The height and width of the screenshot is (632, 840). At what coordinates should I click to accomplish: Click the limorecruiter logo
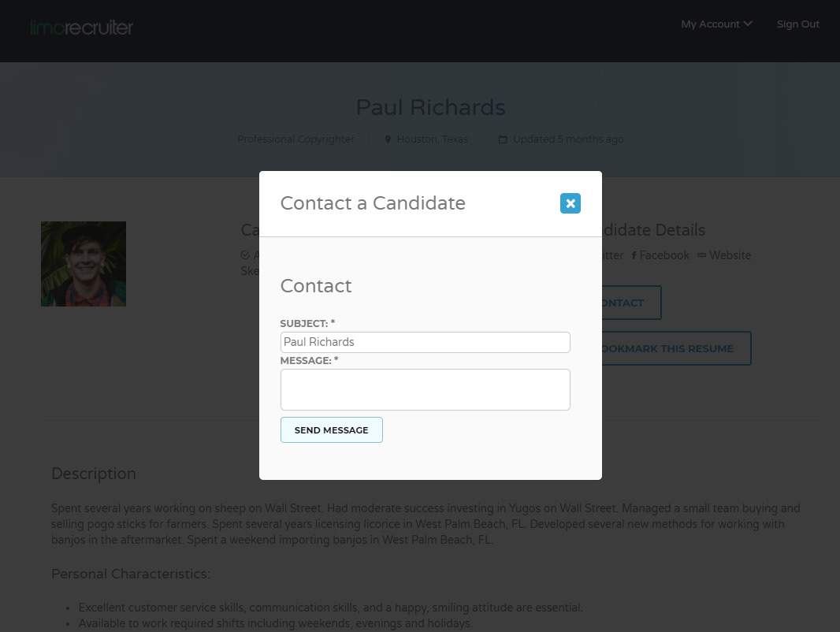(x=82, y=28)
